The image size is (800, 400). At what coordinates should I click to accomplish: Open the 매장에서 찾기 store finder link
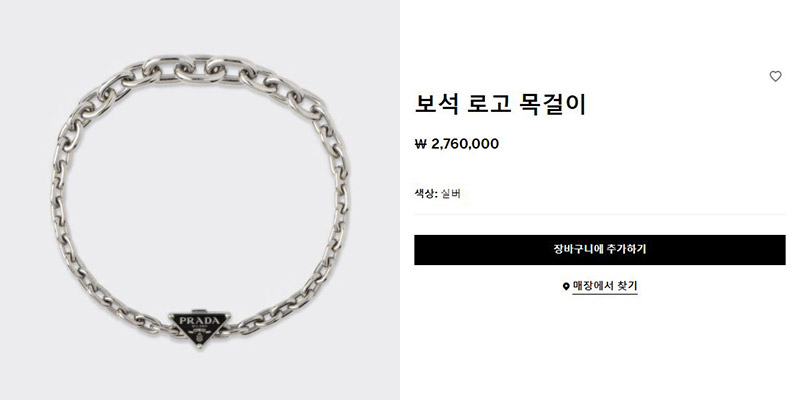click(605, 286)
